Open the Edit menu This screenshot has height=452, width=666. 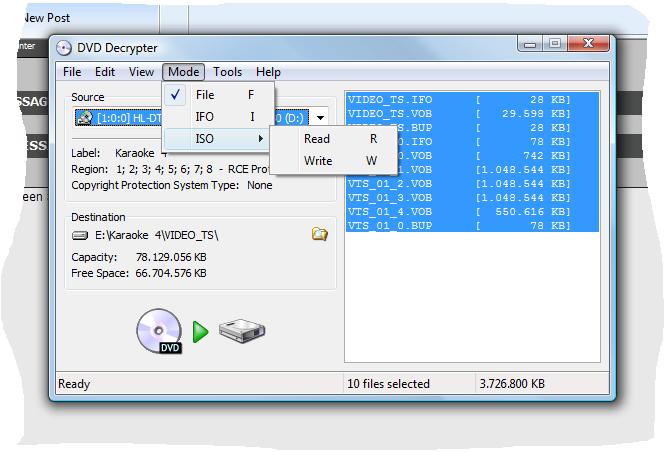pyautogui.click(x=105, y=72)
